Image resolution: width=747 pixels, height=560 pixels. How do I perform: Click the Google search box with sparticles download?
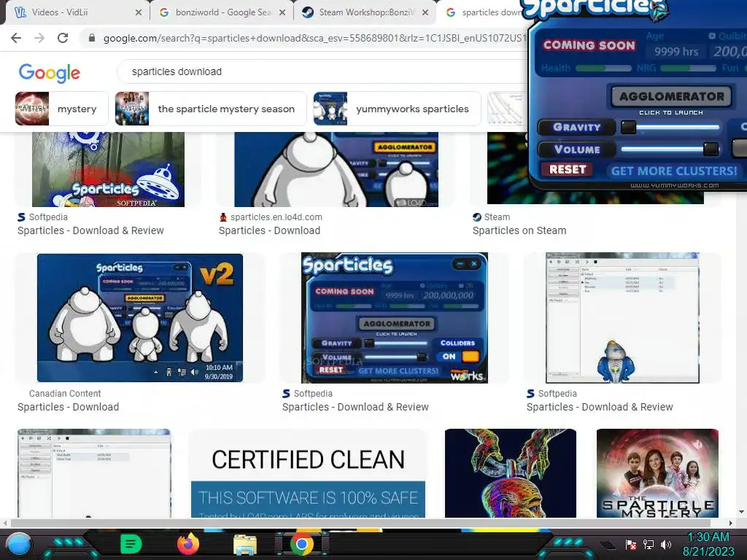click(322, 71)
